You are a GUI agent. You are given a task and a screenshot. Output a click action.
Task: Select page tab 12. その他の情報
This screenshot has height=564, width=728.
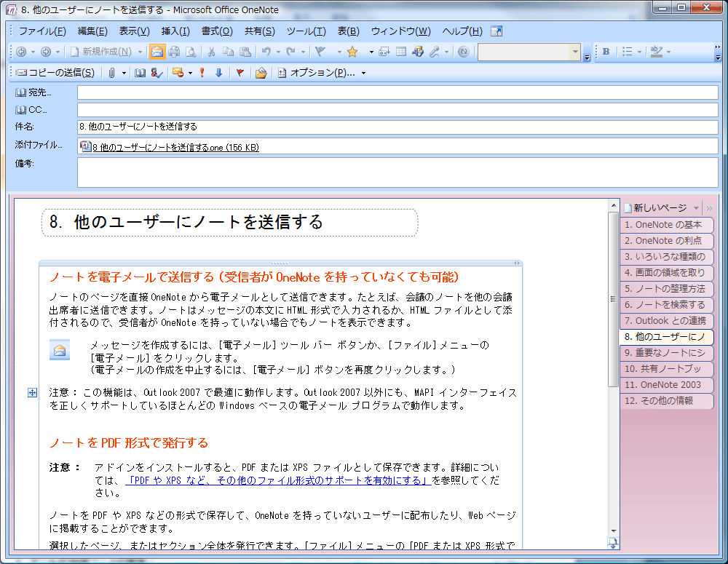click(666, 400)
